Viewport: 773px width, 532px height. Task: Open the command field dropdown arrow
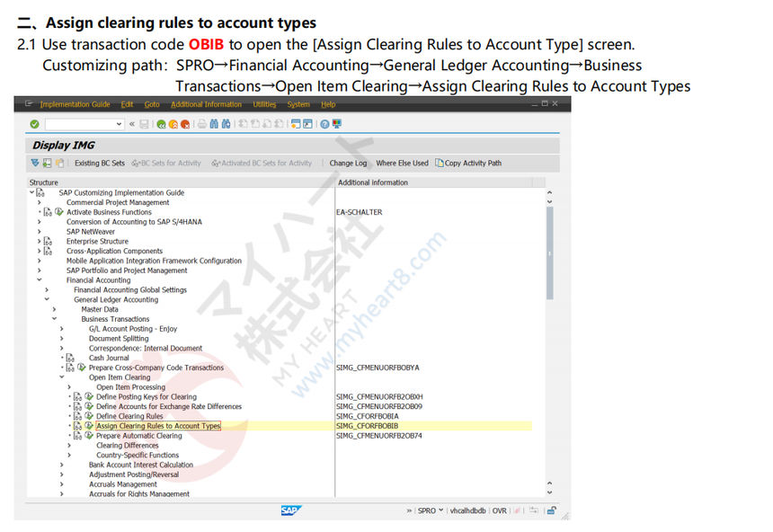(119, 124)
